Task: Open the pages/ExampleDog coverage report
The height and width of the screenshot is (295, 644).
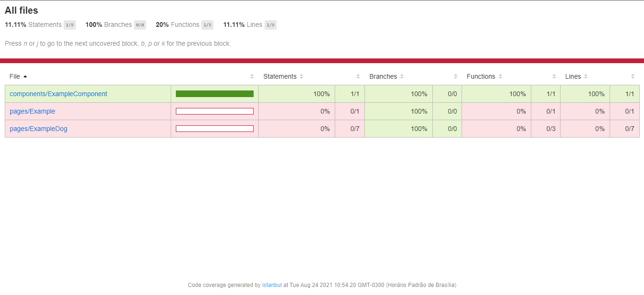Action: coord(38,128)
